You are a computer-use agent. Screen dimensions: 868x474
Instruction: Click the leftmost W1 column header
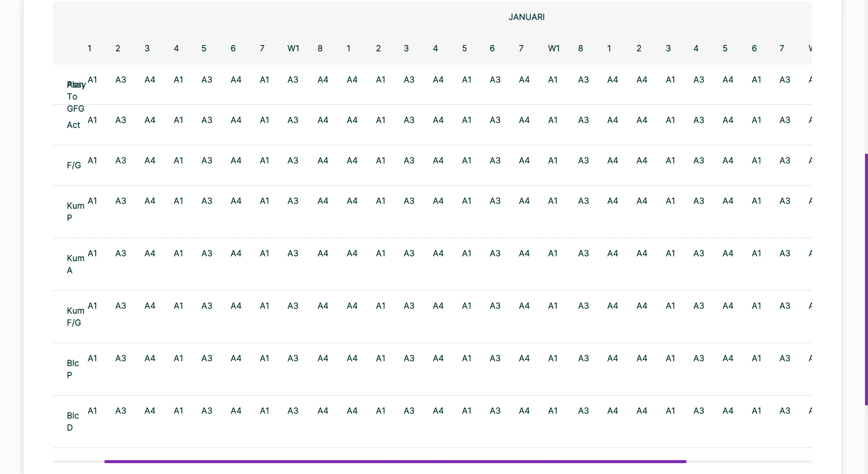293,49
